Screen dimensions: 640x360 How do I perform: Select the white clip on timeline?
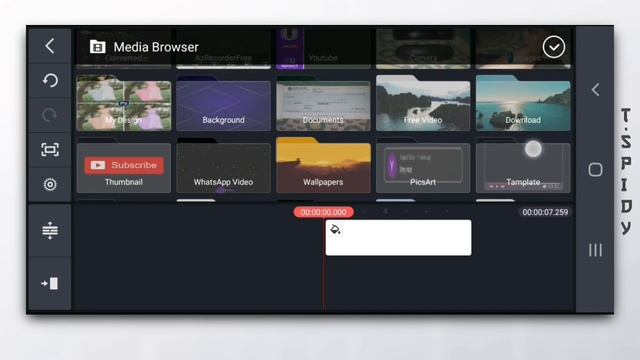pyautogui.click(x=398, y=238)
